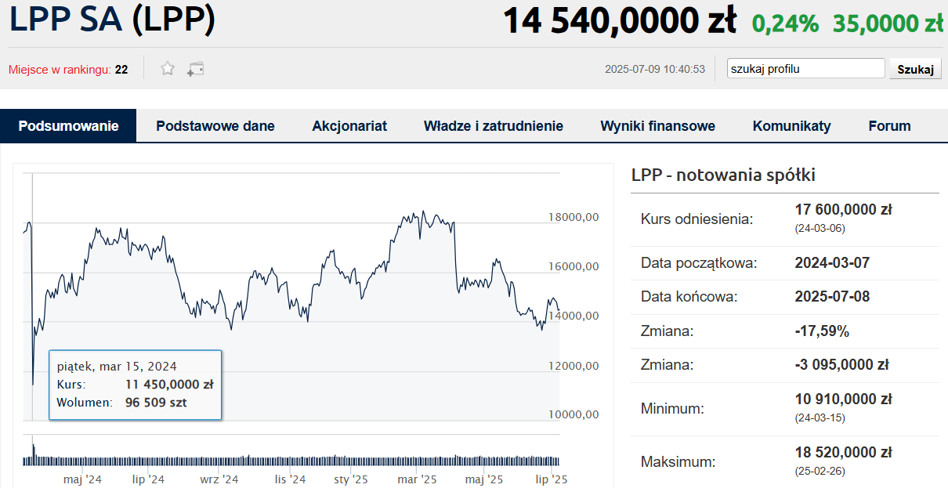Image resolution: width=948 pixels, height=488 pixels.
Task: Click the maj '24 x-axis label
Action: pos(83,480)
